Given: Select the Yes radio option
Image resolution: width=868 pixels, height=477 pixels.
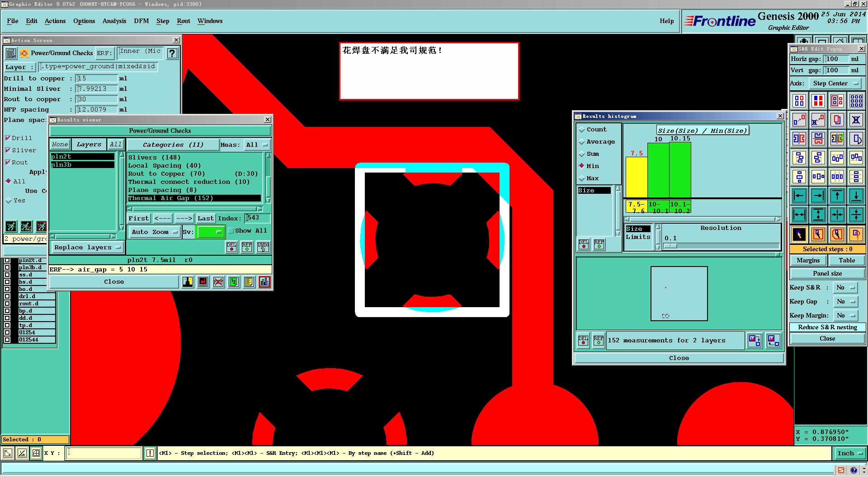Looking at the screenshot, I should click(8, 200).
